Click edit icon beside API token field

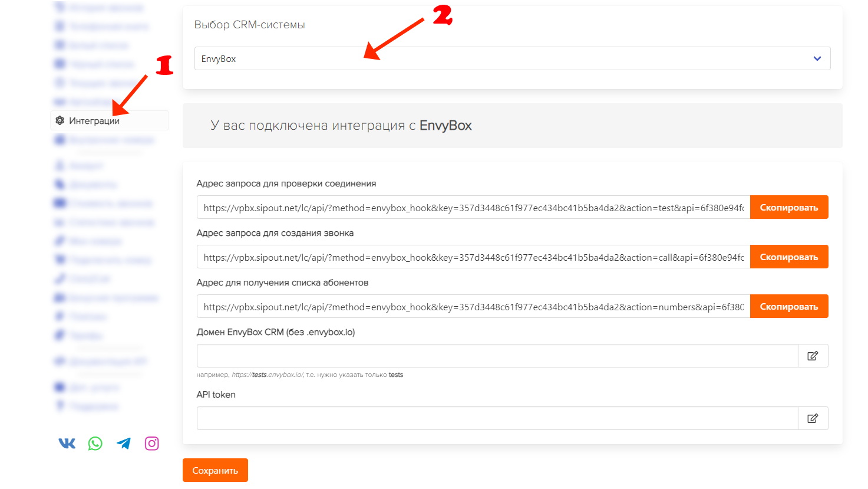tap(813, 418)
